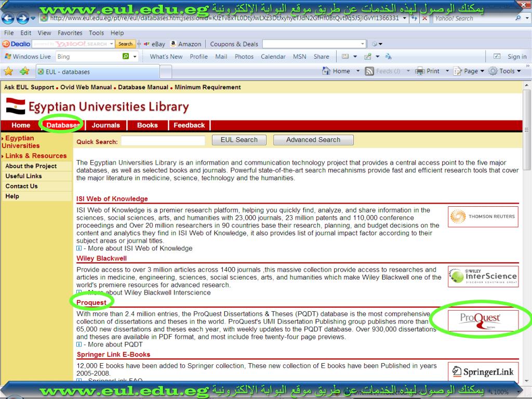Click the EUL Search button
532x399 pixels.
point(239,140)
